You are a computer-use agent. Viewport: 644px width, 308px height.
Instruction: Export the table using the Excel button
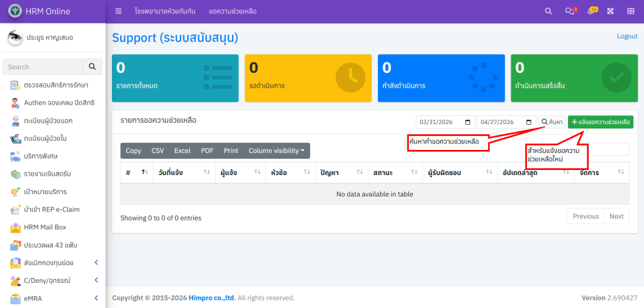click(182, 151)
